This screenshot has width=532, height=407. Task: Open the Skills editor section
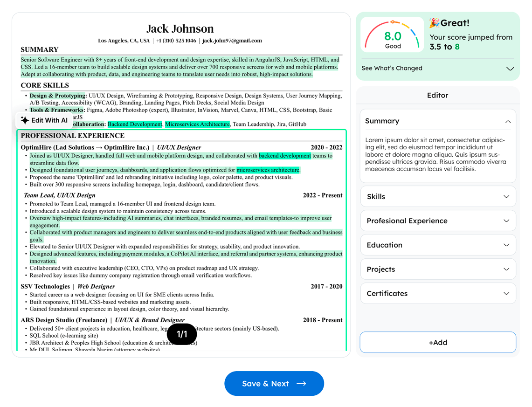point(438,196)
